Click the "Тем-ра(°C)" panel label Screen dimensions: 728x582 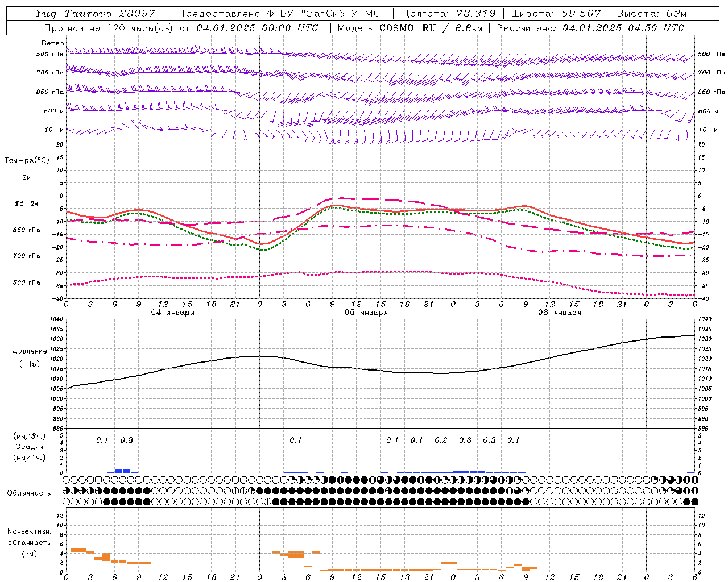pos(27,161)
